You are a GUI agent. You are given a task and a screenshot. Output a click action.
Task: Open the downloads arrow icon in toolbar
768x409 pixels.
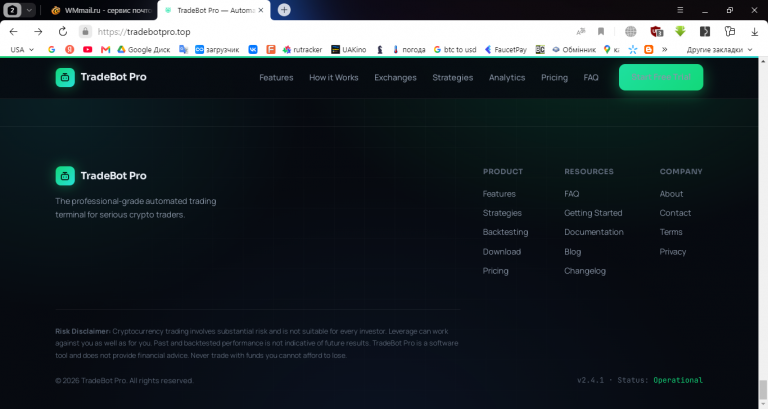point(754,32)
